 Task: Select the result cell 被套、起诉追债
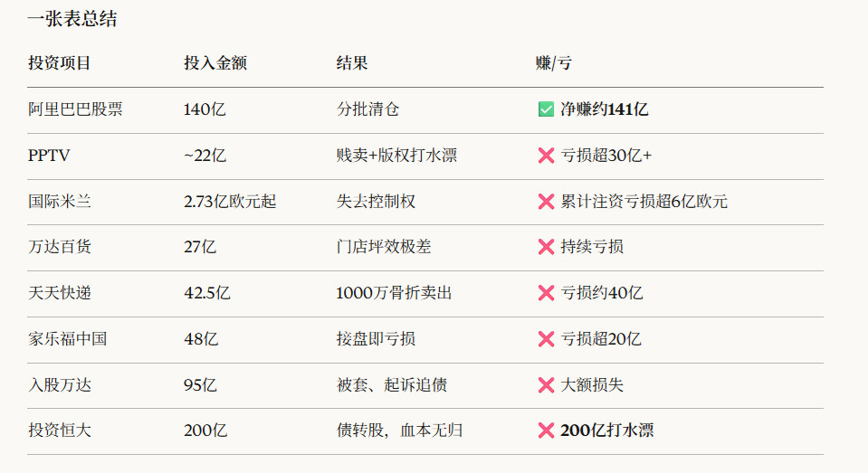(x=392, y=384)
